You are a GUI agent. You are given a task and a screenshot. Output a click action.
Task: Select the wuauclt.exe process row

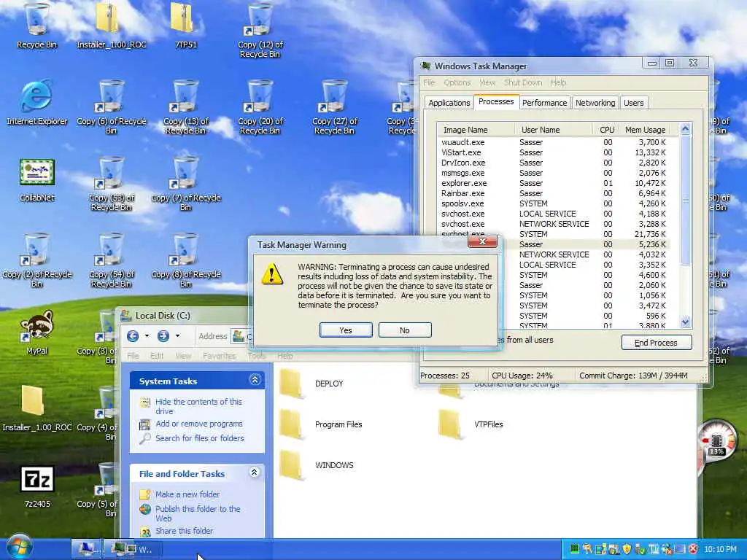coord(553,142)
